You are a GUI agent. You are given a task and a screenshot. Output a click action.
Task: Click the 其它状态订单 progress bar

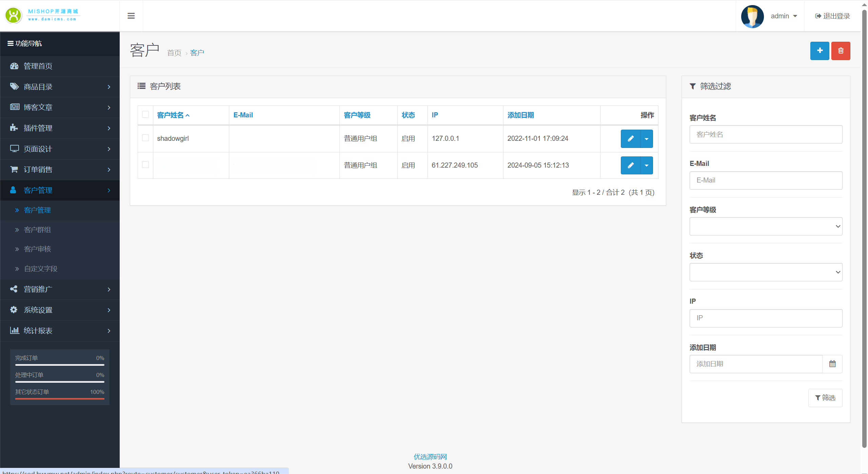pyautogui.click(x=60, y=399)
